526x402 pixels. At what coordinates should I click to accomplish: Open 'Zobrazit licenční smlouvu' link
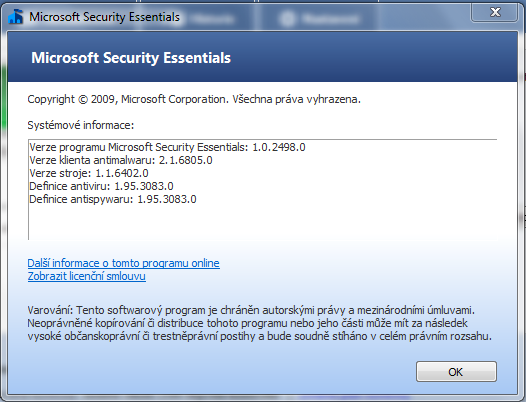87,276
